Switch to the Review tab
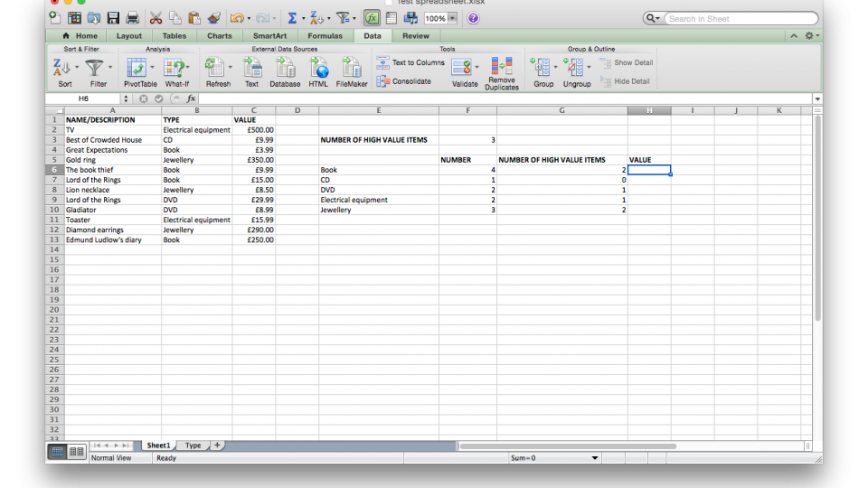The height and width of the screenshot is (488, 868). pyautogui.click(x=416, y=36)
